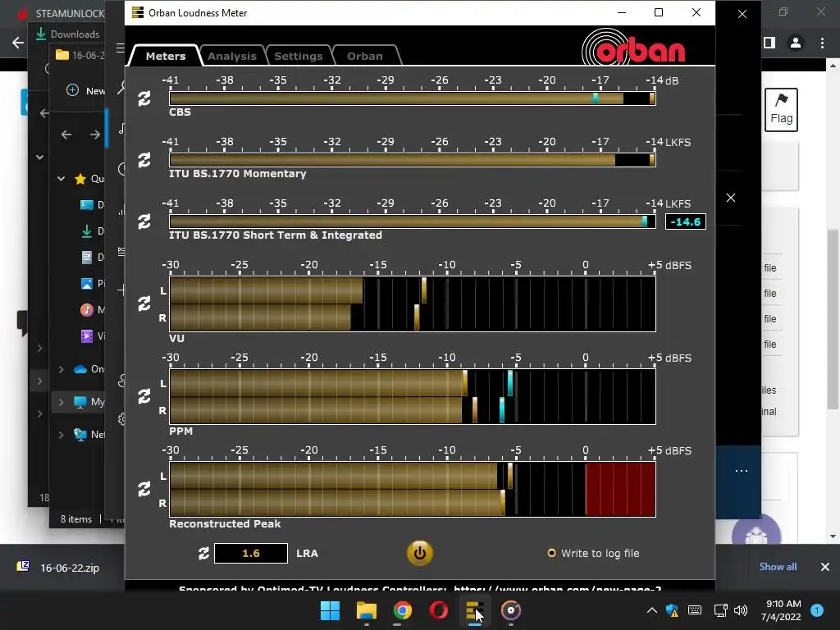840x630 pixels.
Task: Click the browser page vertical scrollbar
Action: tap(833, 319)
